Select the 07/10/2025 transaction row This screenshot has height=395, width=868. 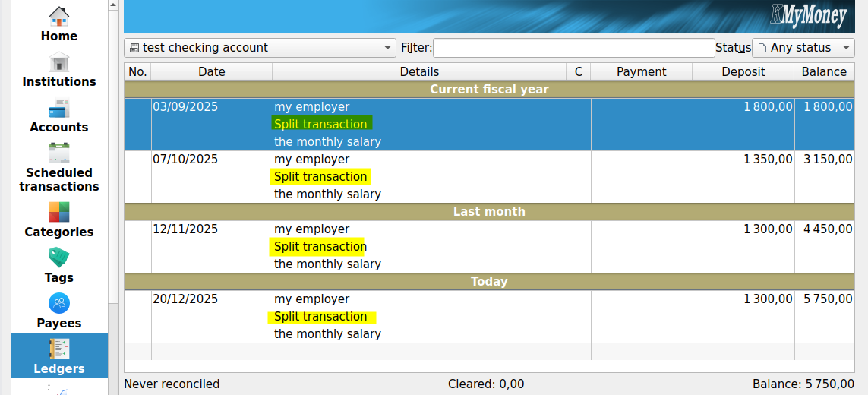click(418, 176)
